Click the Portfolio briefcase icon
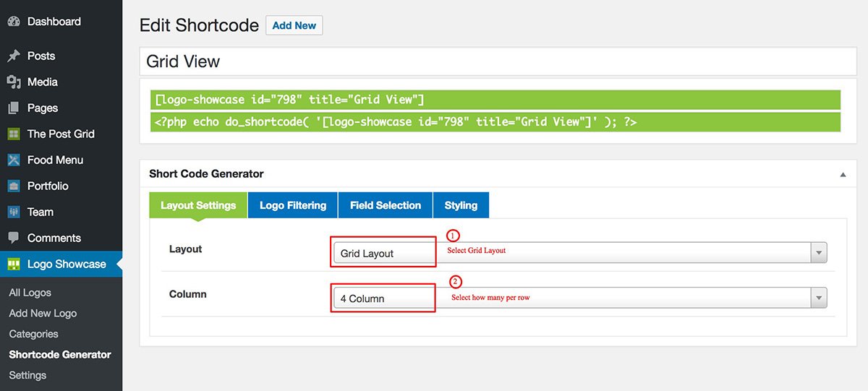 (x=13, y=186)
